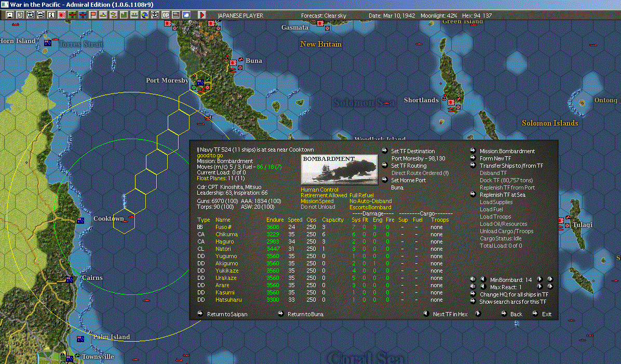Toggle Do not Unload setting

point(318,207)
